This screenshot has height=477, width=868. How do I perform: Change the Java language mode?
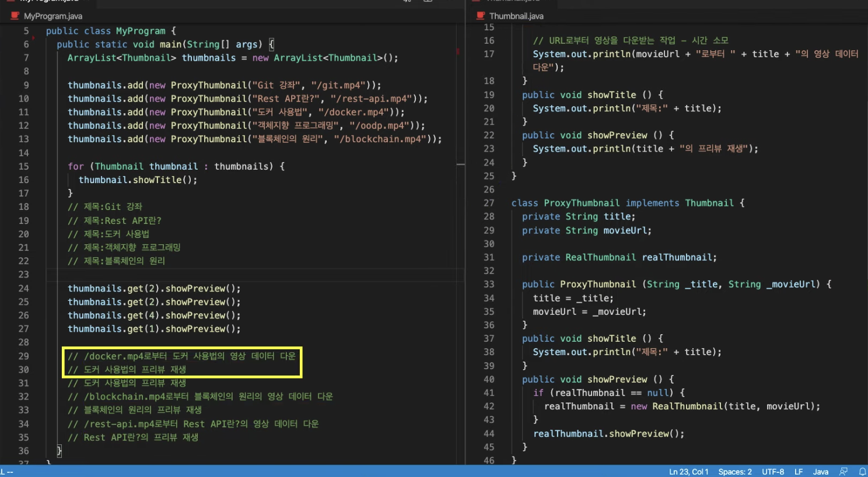point(821,472)
